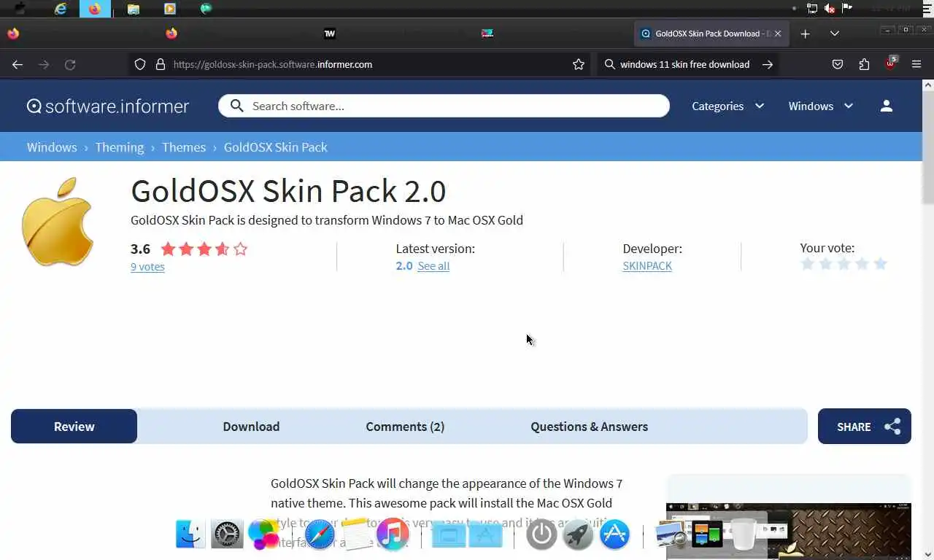Open the user account icon
934x560 pixels.
(887, 106)
